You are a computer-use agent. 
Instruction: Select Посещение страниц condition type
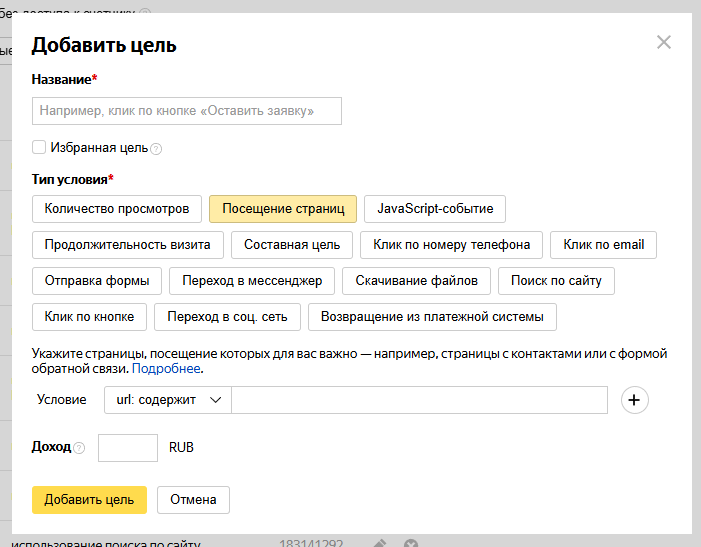(x=283, y=209)
